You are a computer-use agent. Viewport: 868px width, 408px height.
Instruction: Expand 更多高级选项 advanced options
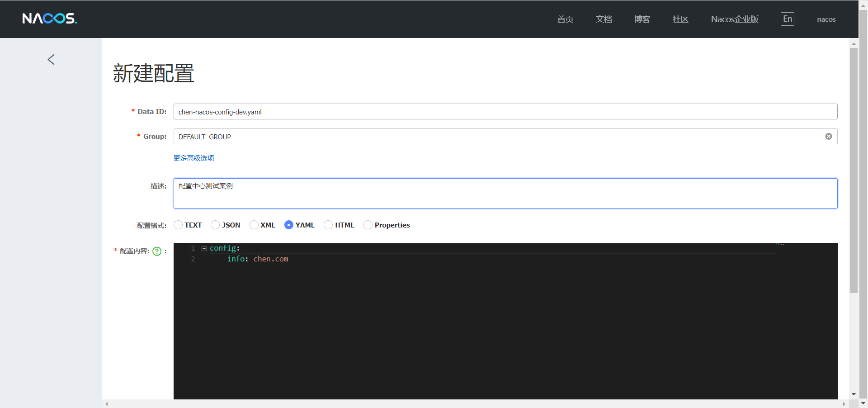pyautogui.click(x=194, y=158)
